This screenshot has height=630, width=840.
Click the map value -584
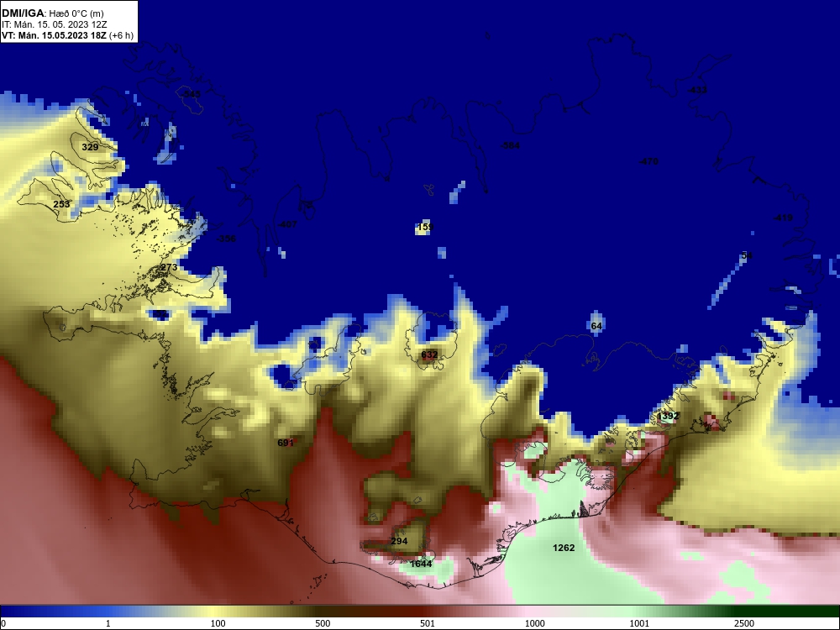[x=510, y=145]
